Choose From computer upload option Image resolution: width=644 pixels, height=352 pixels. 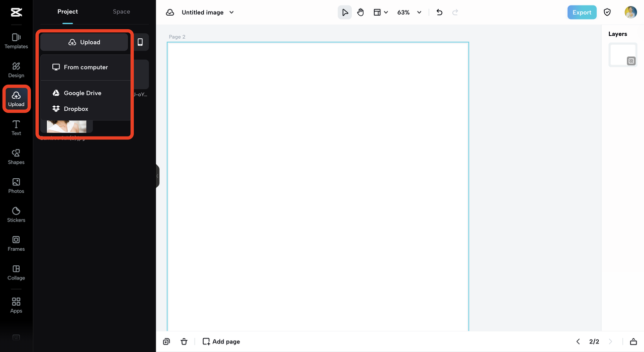click(85, 67)
